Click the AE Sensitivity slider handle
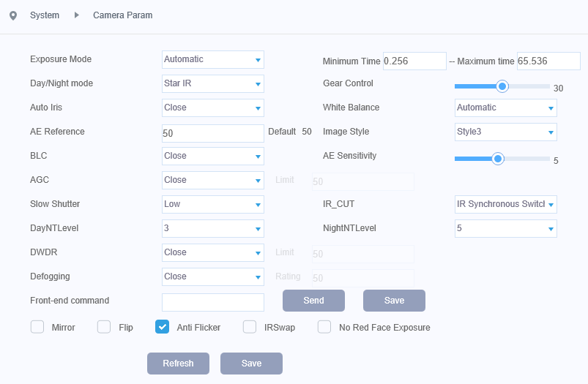 (498, 159)
